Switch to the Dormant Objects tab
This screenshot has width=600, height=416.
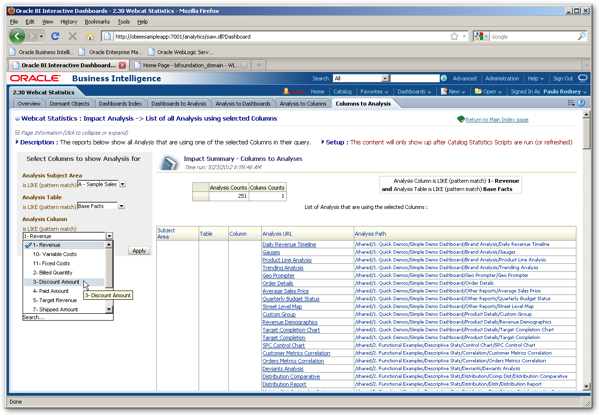click(69, 104)
